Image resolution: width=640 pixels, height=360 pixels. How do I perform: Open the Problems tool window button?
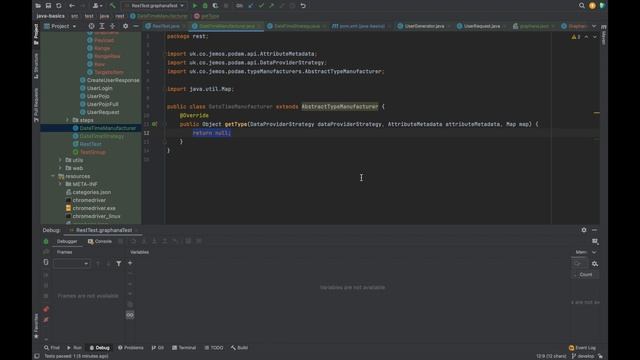(x=131, y=348)
